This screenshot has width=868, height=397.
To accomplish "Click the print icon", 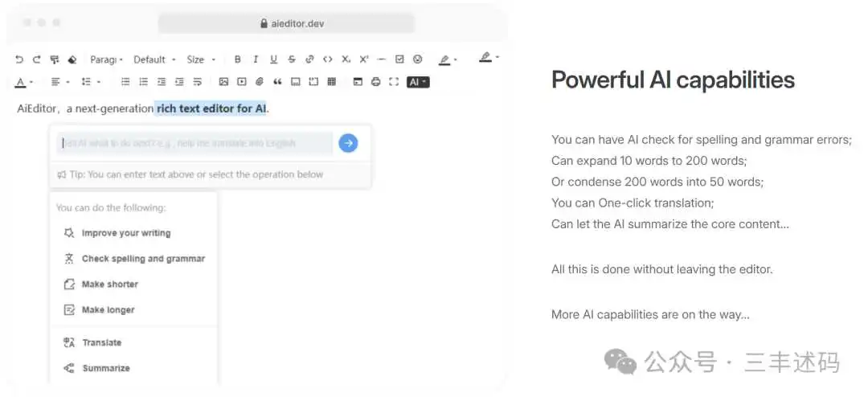I will (375, 82).
